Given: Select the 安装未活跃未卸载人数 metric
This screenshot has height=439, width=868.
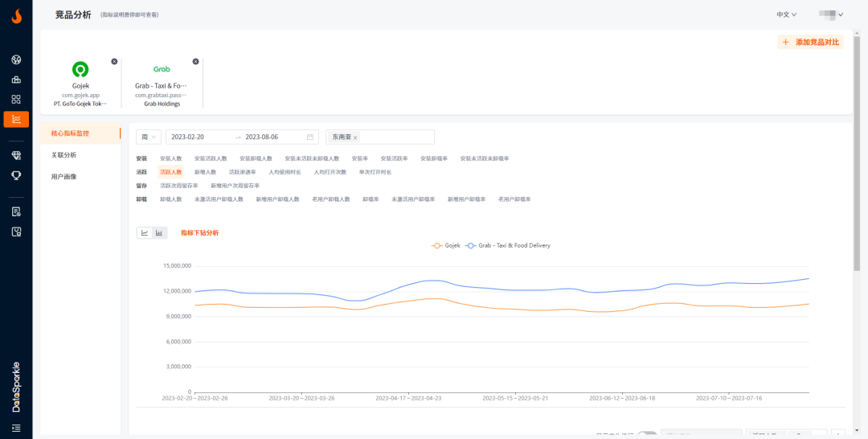Looking at the screenshot, I should click(312, 158).
